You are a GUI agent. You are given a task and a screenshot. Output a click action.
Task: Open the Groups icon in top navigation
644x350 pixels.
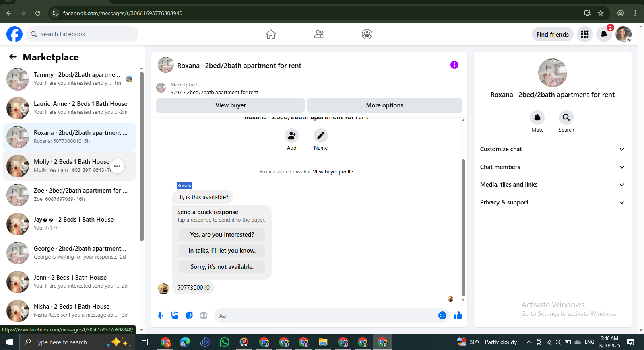pyautogui.click(x=367, y=34)
